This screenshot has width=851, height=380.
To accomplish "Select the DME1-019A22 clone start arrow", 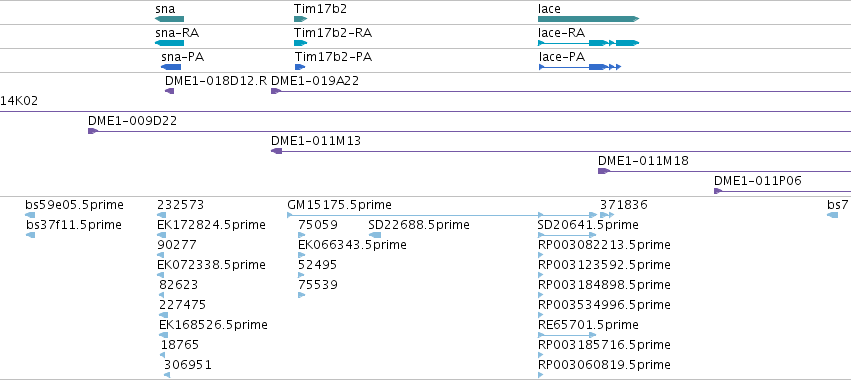I will 275,91.
